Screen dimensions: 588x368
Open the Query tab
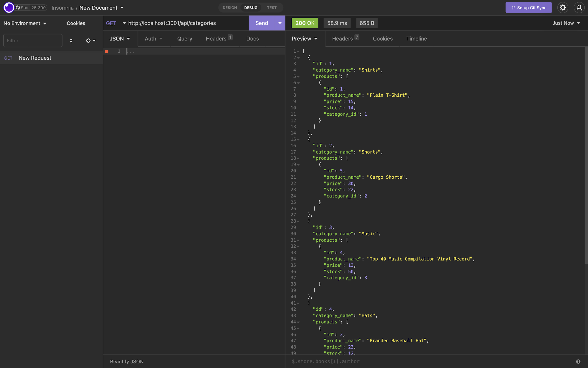pos(184,39)
